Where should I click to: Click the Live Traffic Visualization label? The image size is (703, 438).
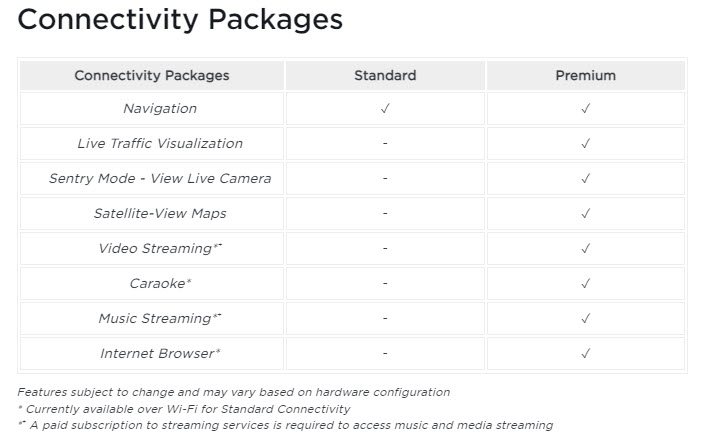tap(160, 143)
